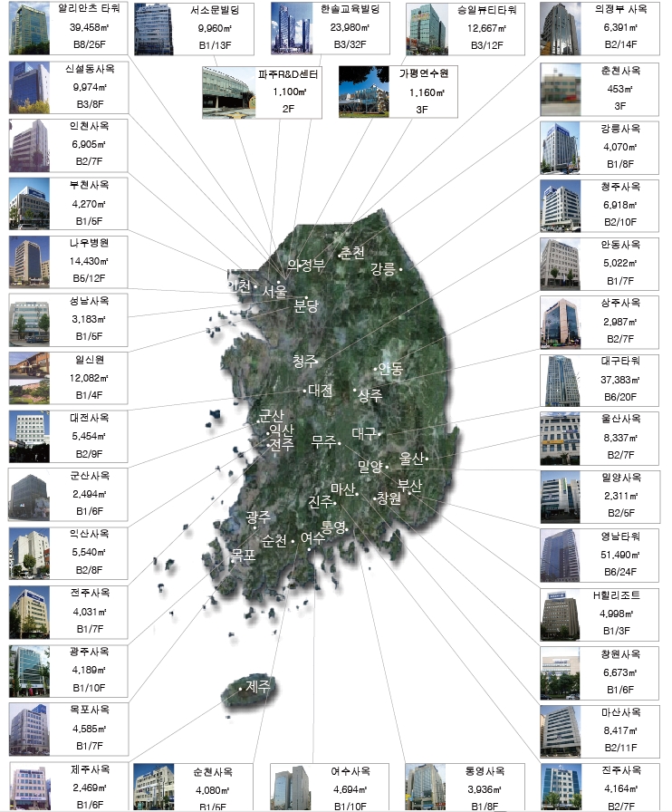Click the 제주 label on the island
The height and width of the screenshot is (812, 672).
[258, 687]
